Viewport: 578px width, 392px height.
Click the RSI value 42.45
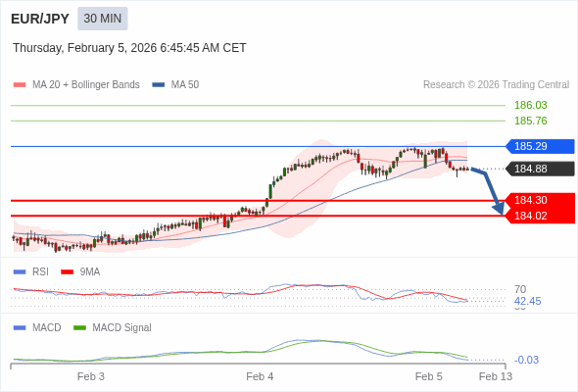[527, 301]
